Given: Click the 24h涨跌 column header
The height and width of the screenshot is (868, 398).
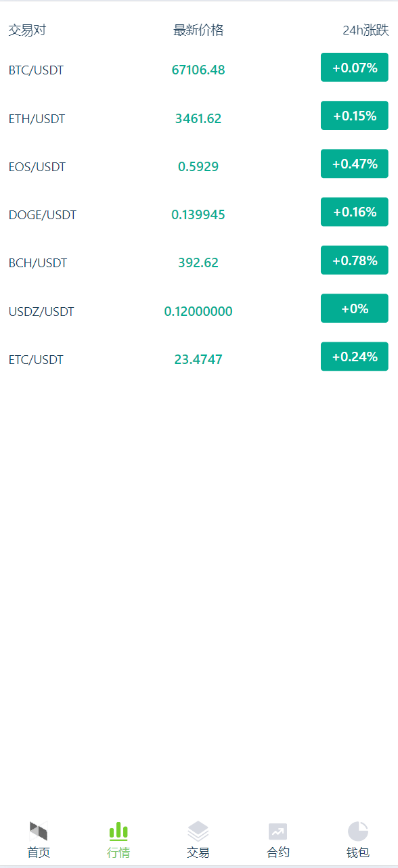Looking at the screenshot, I should tap(366, 30).
